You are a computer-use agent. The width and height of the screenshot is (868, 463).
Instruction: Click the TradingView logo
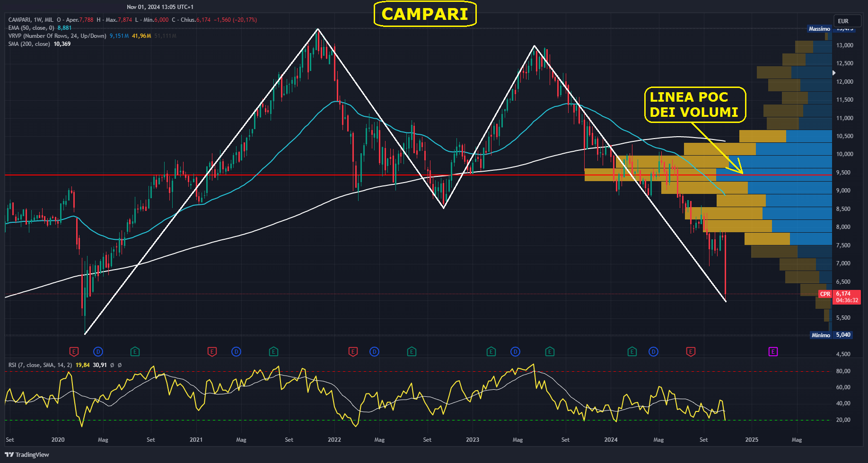tap(27, 454)
